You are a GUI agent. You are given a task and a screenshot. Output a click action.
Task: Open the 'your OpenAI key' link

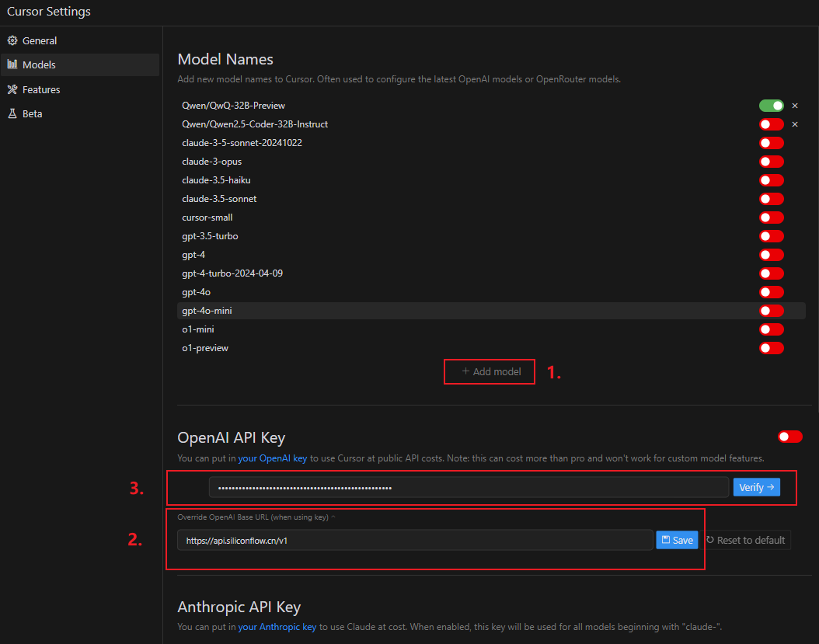pyautogui.click(x=273, y=458)
